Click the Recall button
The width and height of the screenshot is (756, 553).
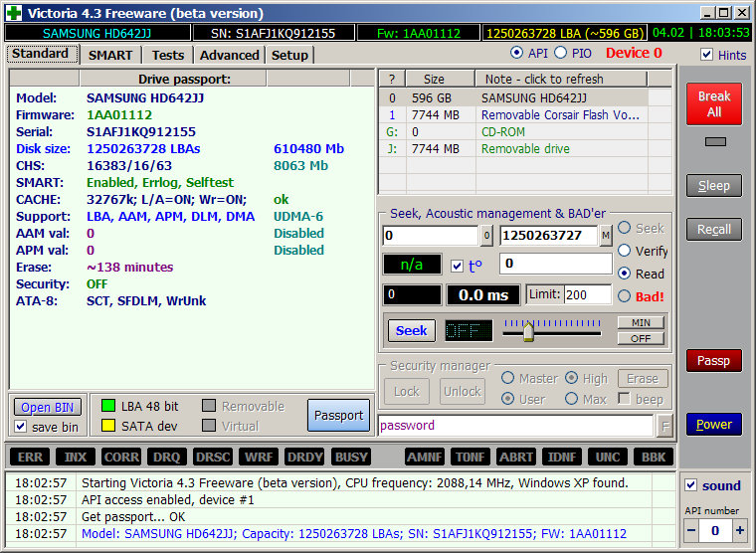point(714,230)
